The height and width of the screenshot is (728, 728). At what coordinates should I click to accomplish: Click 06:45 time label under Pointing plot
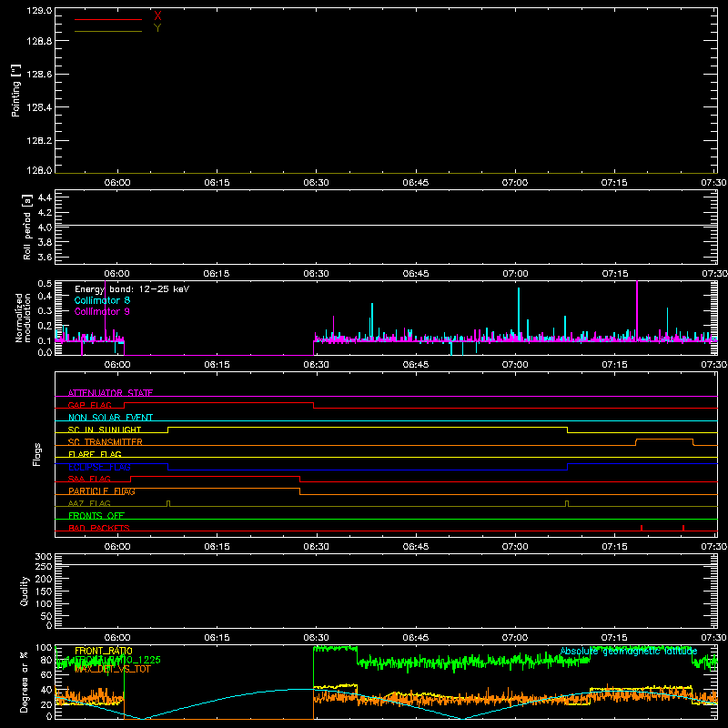coord(416,183)
